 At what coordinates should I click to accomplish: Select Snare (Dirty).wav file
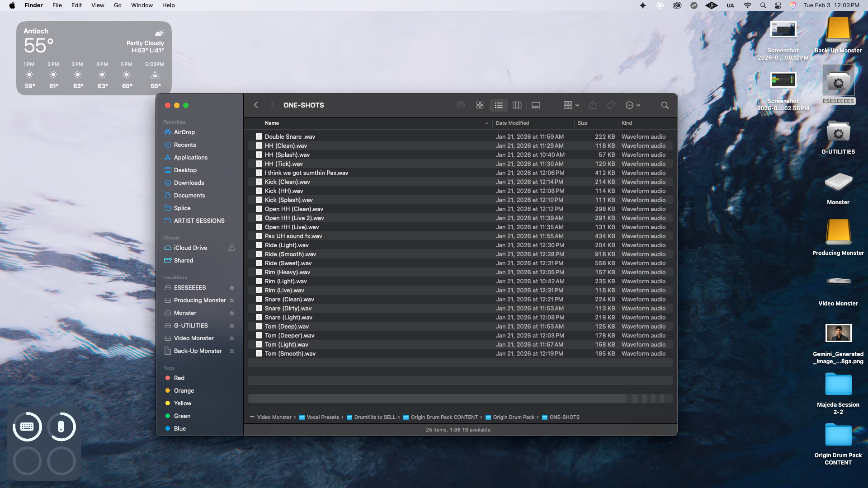(288, 309)
